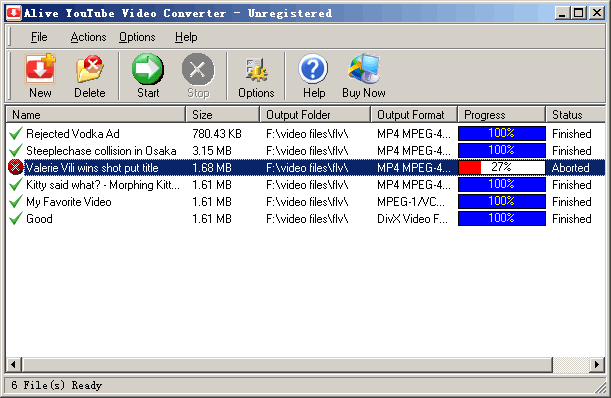Click Finished status of Kitty said what row
This screenshot has height=398, width=611.
572,185
